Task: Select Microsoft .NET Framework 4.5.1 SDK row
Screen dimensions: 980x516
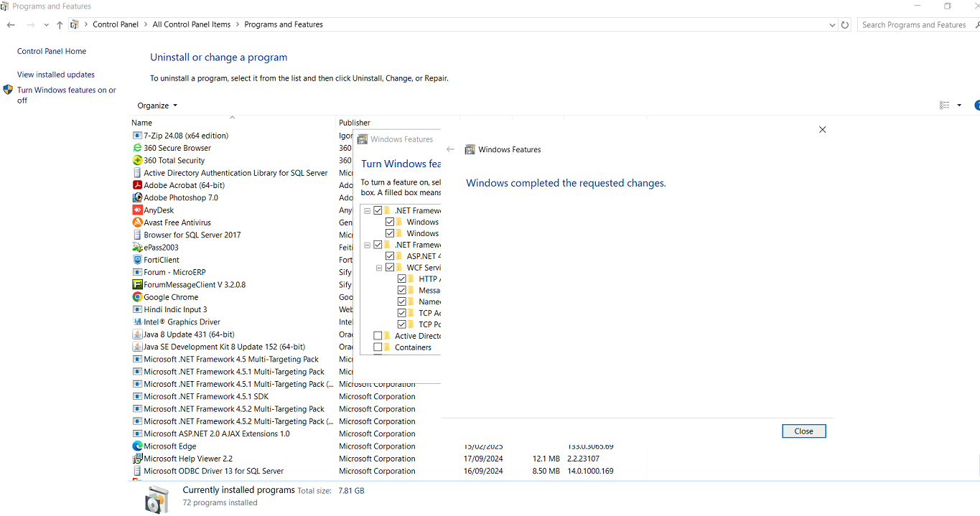Action: (x=206, y=396)
